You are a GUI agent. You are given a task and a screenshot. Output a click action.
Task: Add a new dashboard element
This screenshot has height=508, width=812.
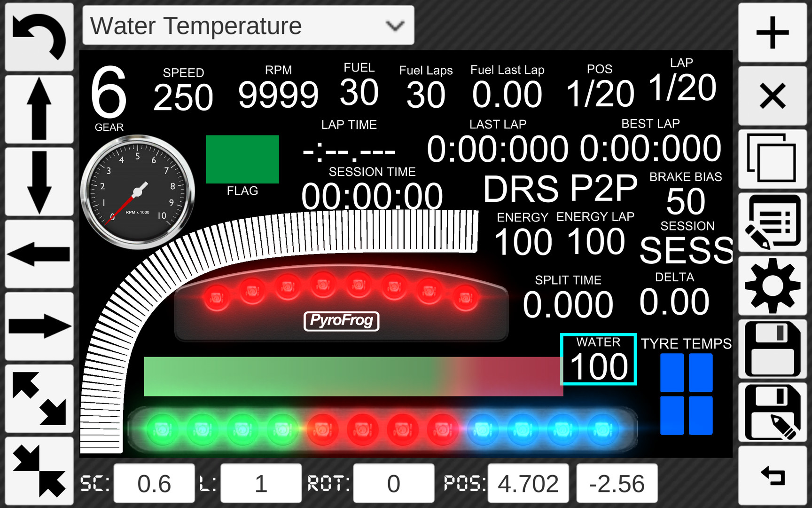point(773,33)
